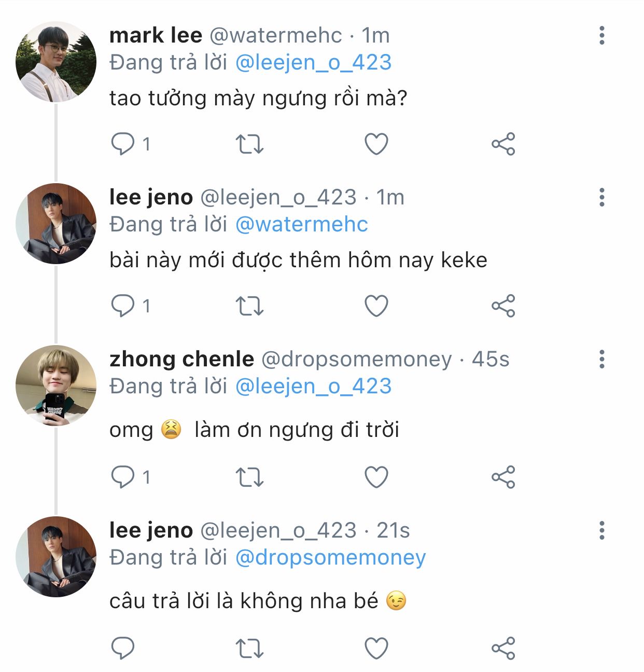Retweet lee jeno's last tweet
644x672 pixels.
click(x=249, y=648)
